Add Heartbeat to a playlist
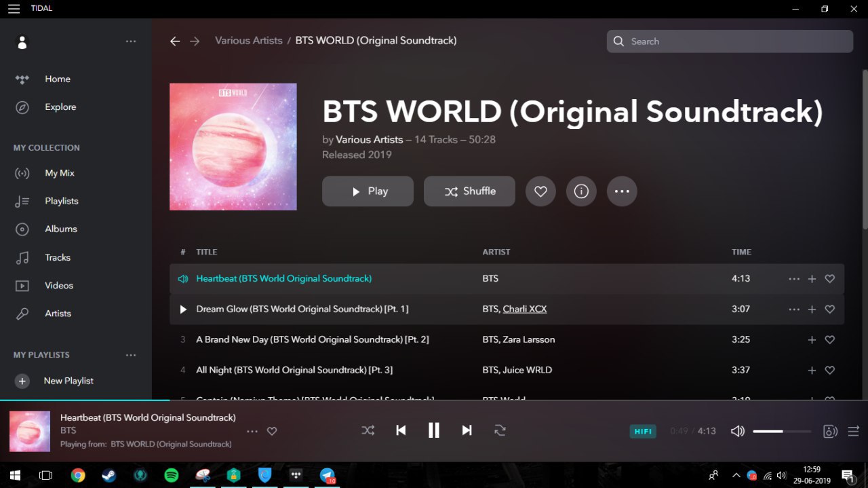The width and height of the screenshot is (868, 488). tap(812, 279)
